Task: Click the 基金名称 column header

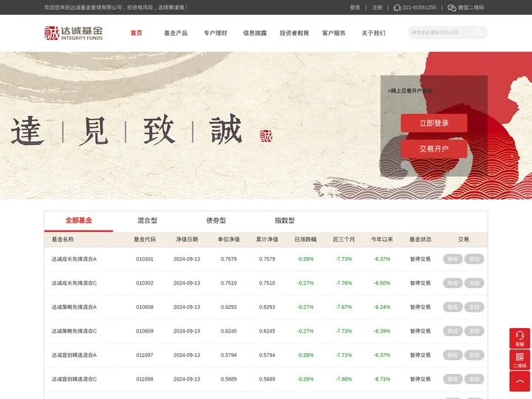Action: (x=63, y=239)
